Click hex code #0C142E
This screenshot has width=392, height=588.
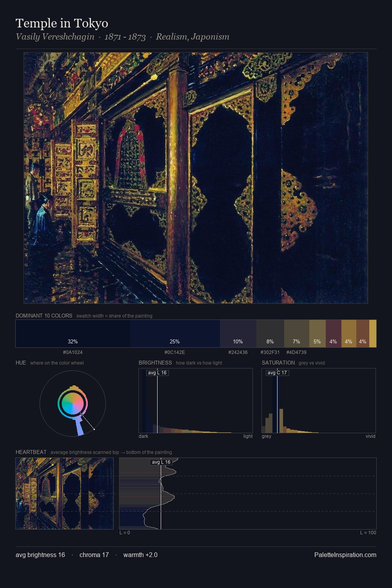[175, 352]
